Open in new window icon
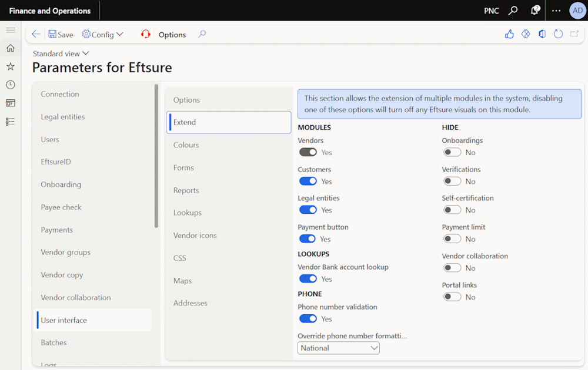 pos(574,34)
